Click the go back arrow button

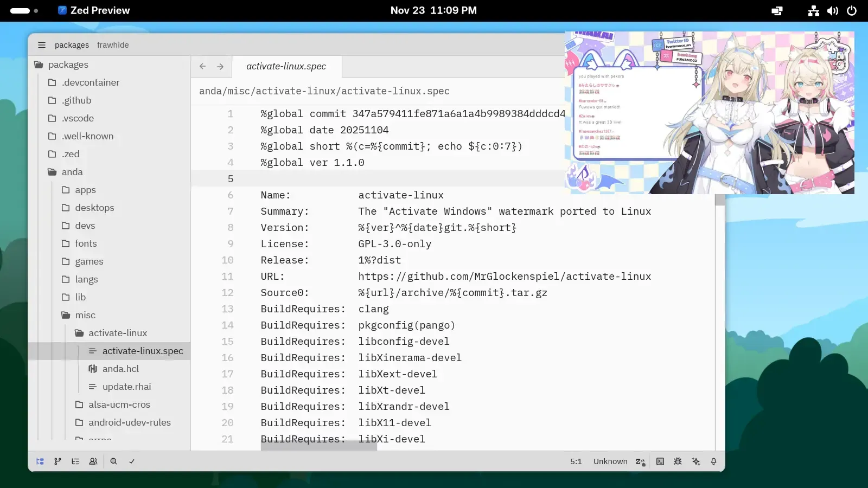[202, 66]
